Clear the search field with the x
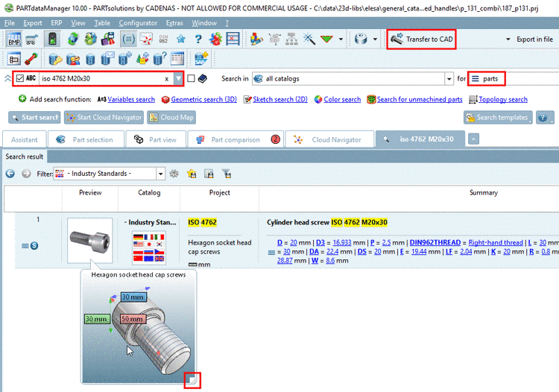 point(166,78)
